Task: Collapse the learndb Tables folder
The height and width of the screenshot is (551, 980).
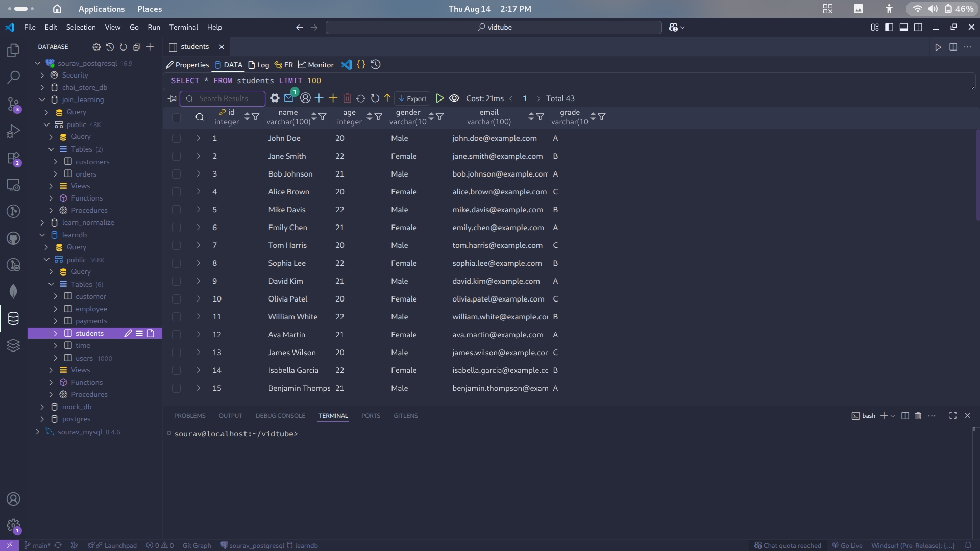Action: [51, 284]
